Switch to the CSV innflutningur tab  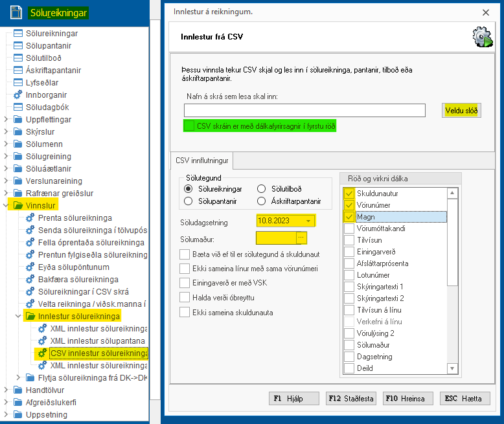tap(202, 159)
